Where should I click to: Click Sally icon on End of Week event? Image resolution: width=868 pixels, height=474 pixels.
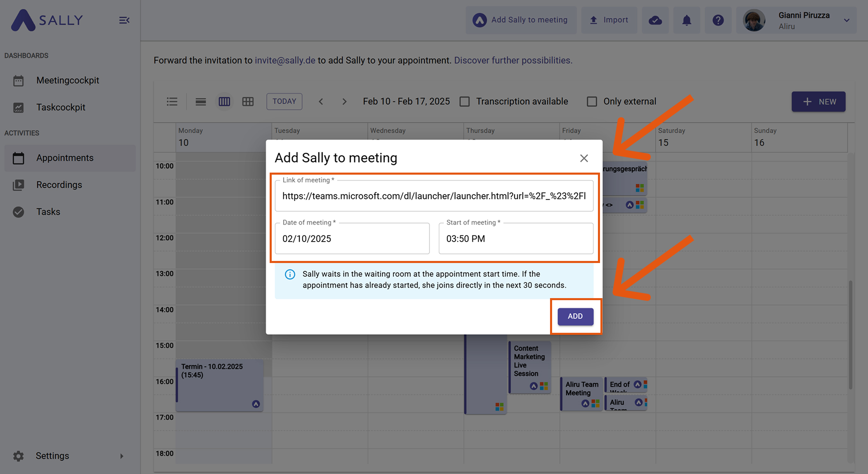point(638,384)
